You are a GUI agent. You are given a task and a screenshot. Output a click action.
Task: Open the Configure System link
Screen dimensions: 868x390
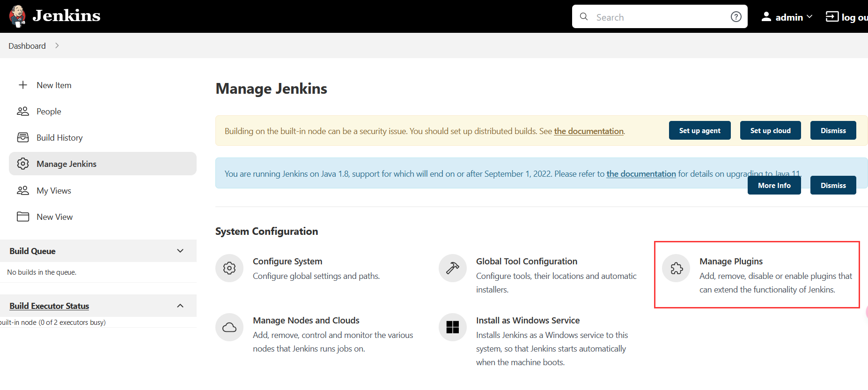[287, 262]
